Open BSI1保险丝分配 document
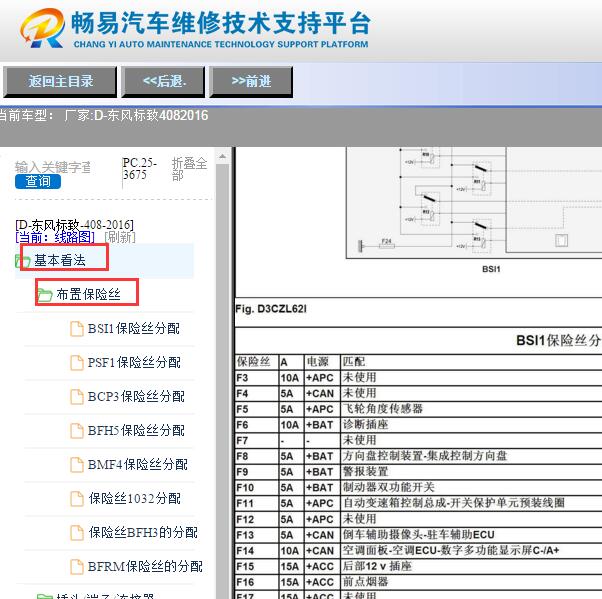The width and height of the screenshot is (602, 599). pyautogui.click(x=134, y=329)
